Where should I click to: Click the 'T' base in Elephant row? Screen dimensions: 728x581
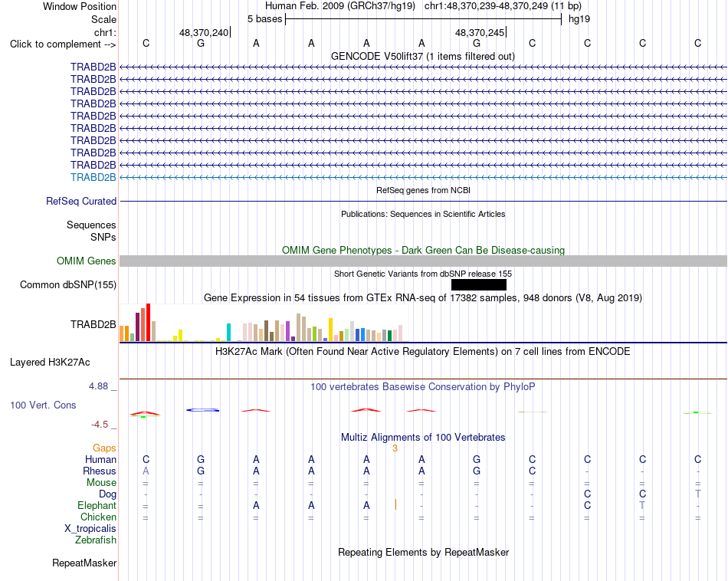(x=642, y=505)
